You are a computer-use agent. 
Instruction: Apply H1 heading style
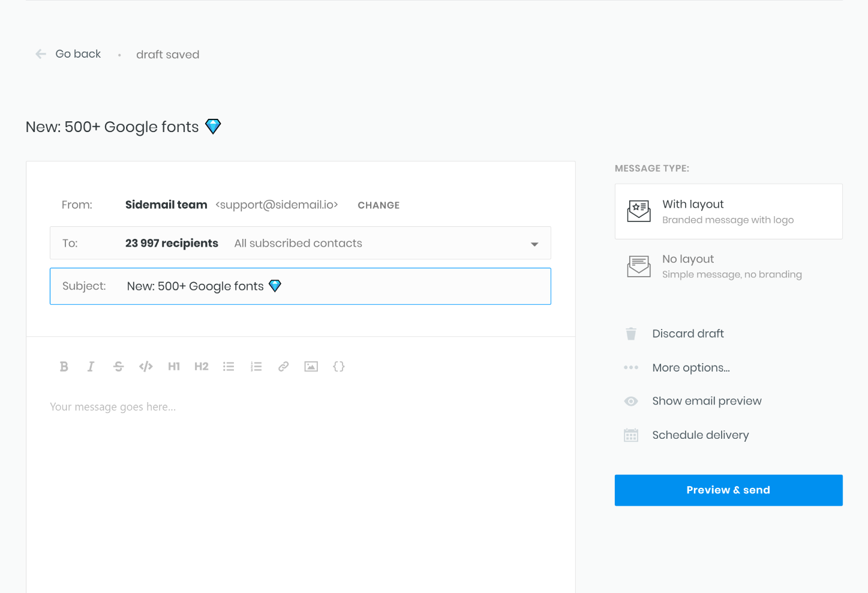pyautogui.click(x=174, y=367)
